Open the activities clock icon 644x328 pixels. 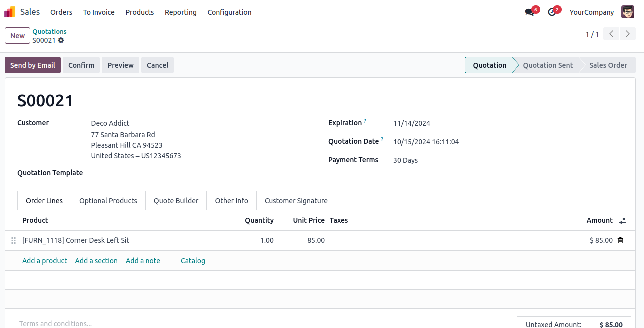click(x=552, y=12)
